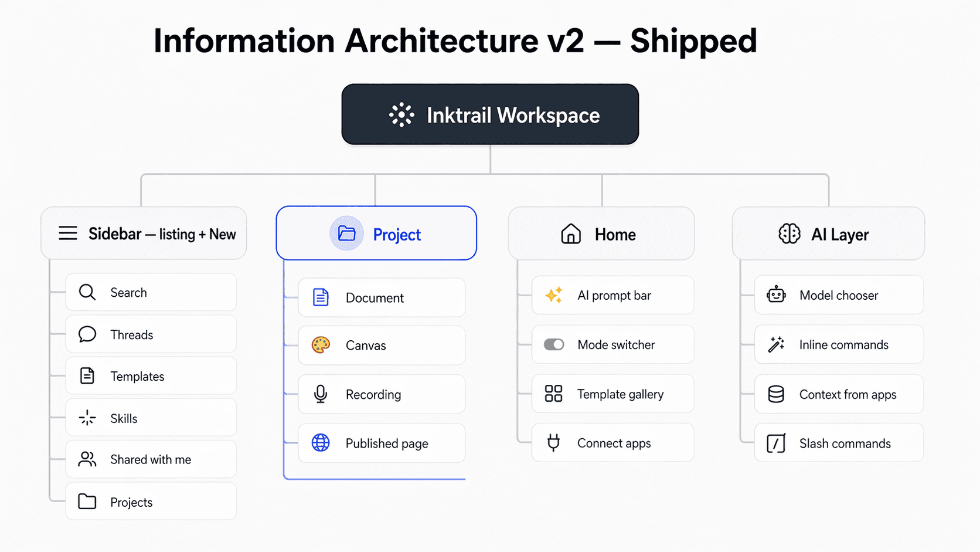Image resolution: width=980 pixels, height=552 pixels.
Task: Click the Published page globe icon
Action: [x=320, y=443]
